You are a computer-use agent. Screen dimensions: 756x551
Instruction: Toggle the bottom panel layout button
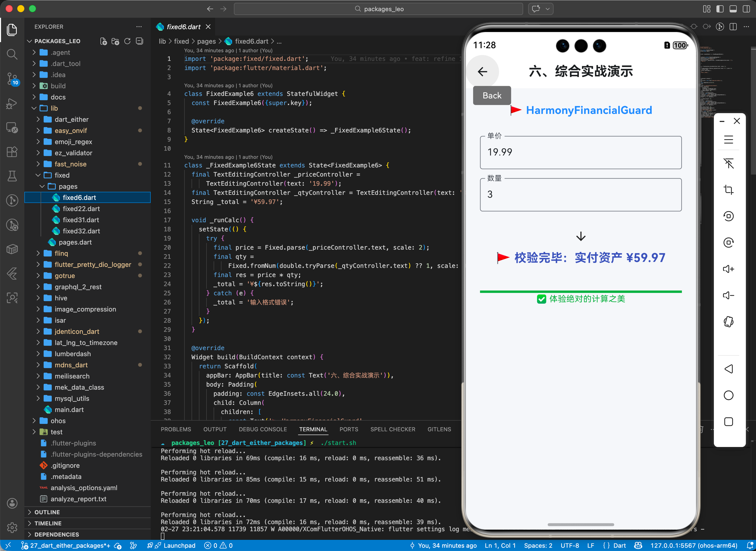[x=733, y=9]
